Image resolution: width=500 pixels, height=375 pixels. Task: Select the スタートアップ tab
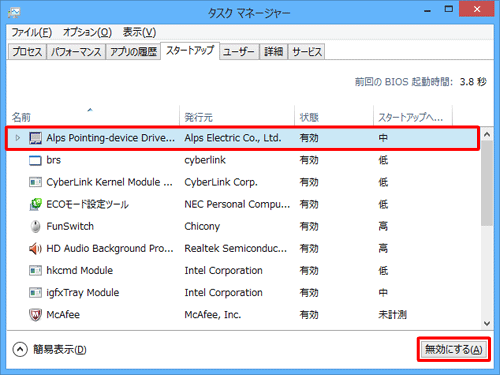tap(190, 51)
